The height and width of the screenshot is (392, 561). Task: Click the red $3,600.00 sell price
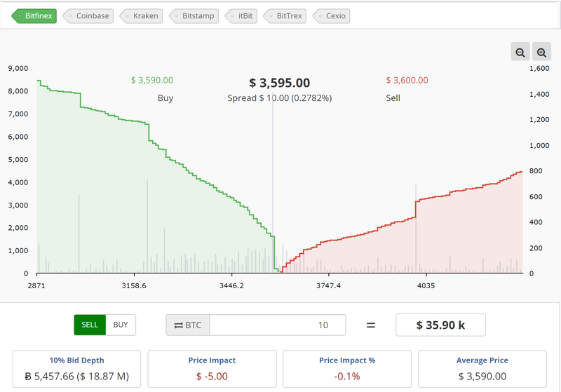tap(407, 81)
